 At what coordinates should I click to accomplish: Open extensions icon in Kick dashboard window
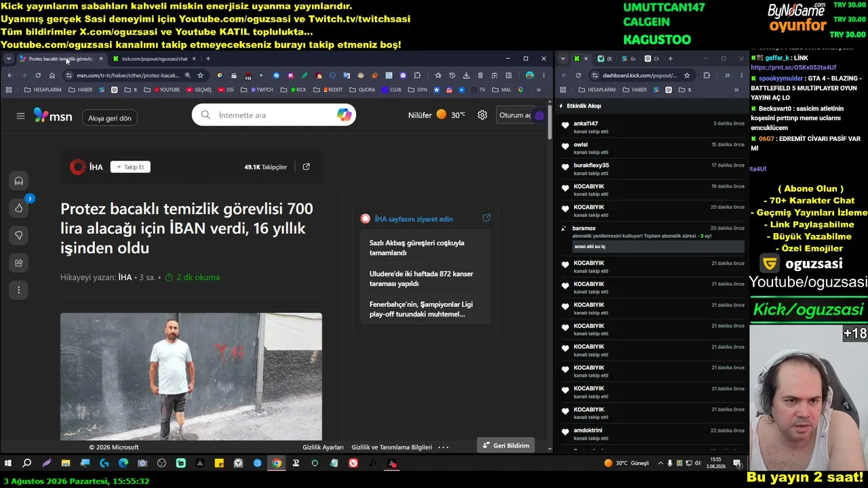click(x=707, y=75)
